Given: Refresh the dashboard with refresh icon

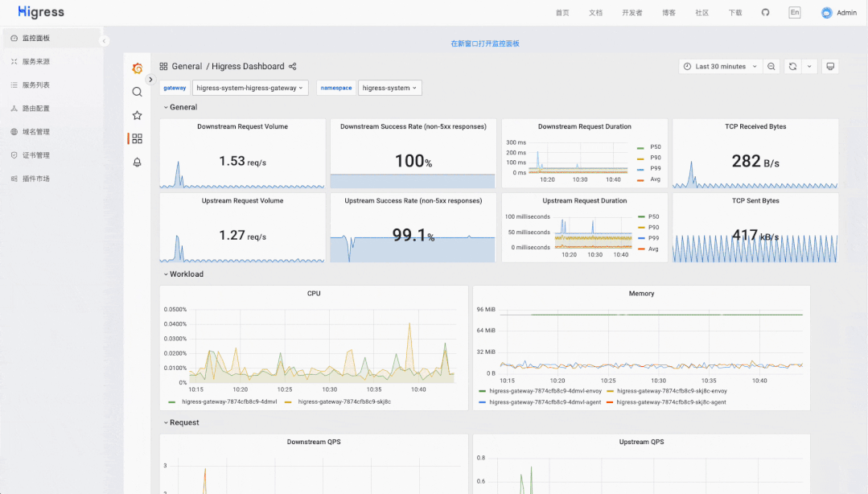Looking at the screenshot, I should click(792, 67).
